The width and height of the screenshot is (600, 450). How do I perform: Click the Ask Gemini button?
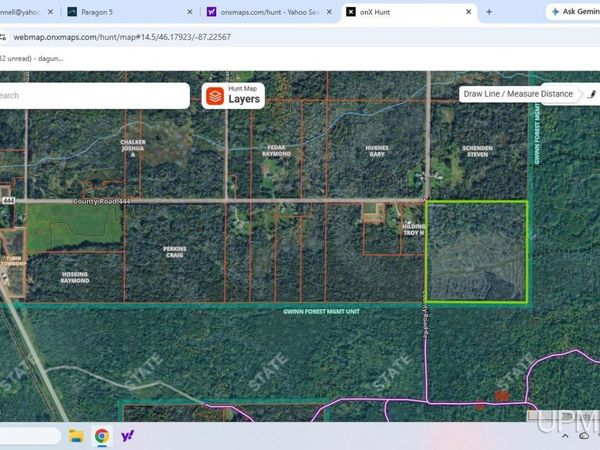[573, 12]
